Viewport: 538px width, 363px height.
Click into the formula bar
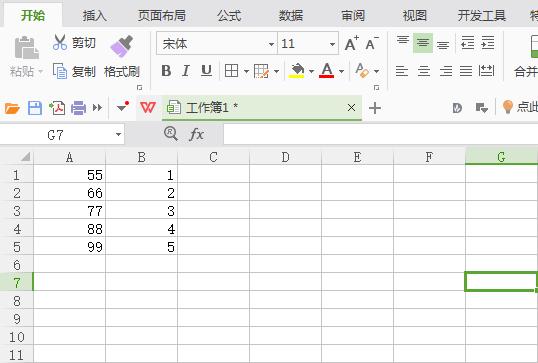[x=381, y=134]
